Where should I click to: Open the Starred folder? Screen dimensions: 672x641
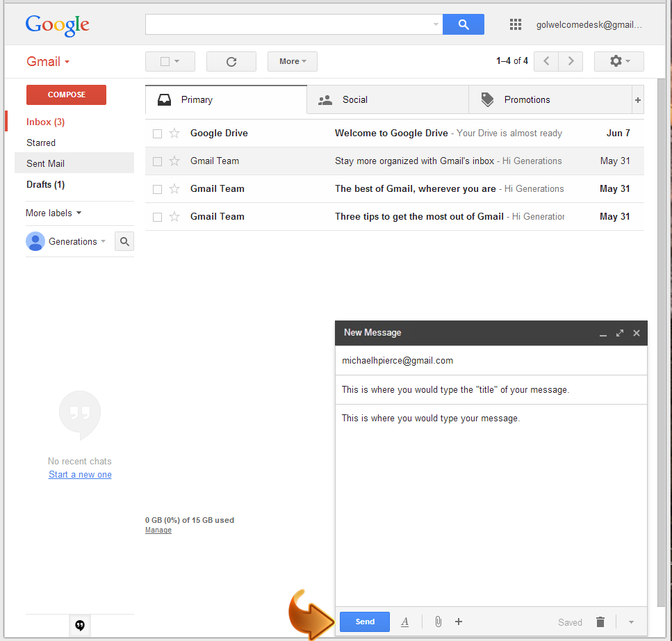(x=41, y=143)
